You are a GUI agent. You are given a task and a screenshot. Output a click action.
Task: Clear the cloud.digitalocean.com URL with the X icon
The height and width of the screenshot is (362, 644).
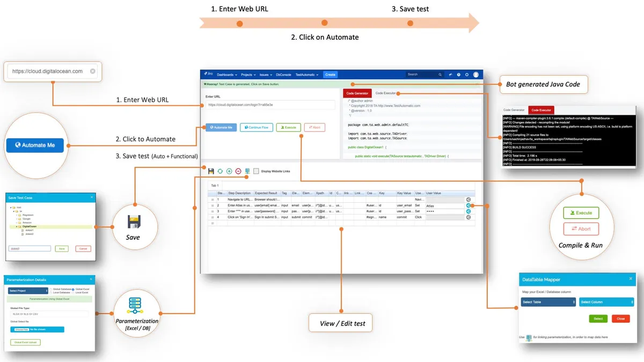coord(92,71)
